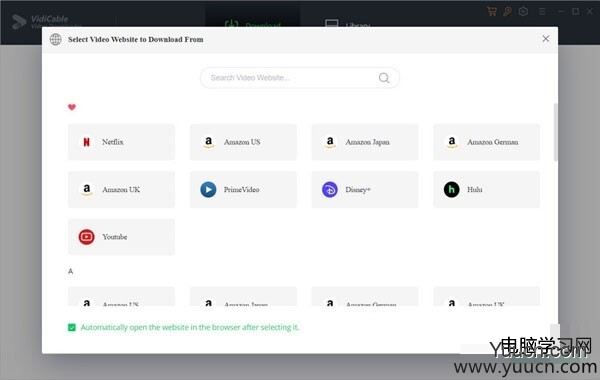This screenshot has width=600, height=380.
Task: Click the Disney+ purple logo icon
Action: [329, 189]
